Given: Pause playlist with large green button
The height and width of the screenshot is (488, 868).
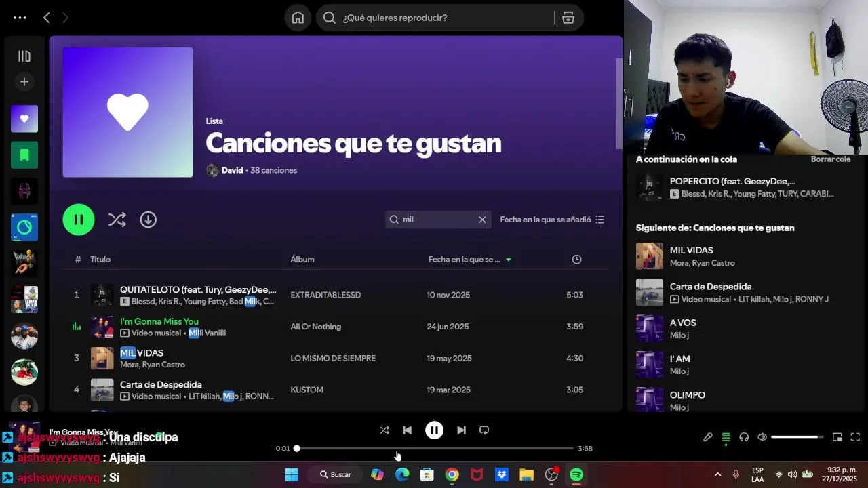Looking at the screenshot, I should [79, 220].
